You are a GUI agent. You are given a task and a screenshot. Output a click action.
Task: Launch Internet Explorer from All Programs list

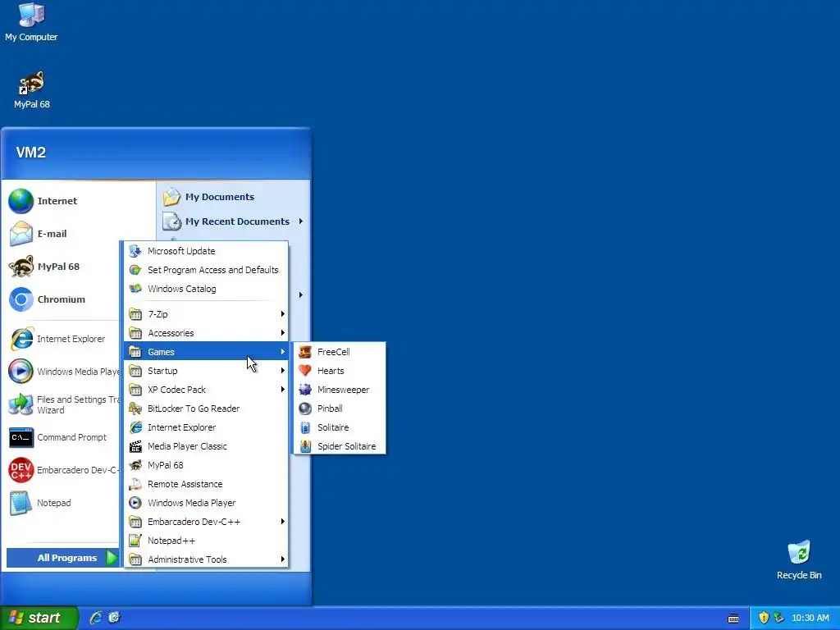tap(206, 427)
